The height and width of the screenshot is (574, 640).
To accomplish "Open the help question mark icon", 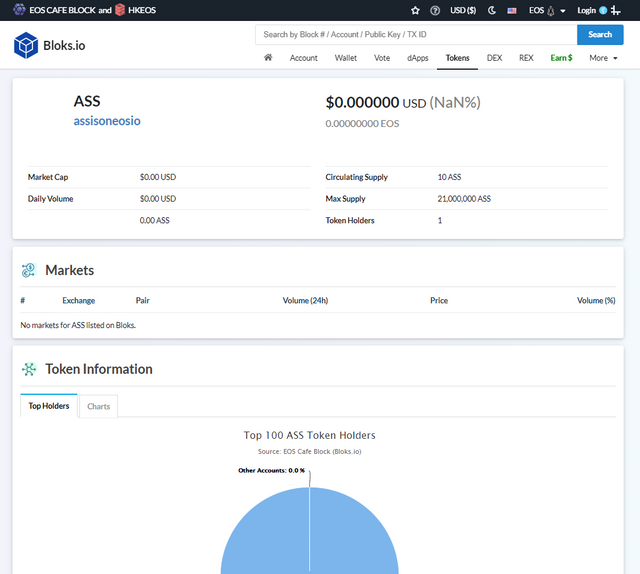I will click(x=435, y=10).
